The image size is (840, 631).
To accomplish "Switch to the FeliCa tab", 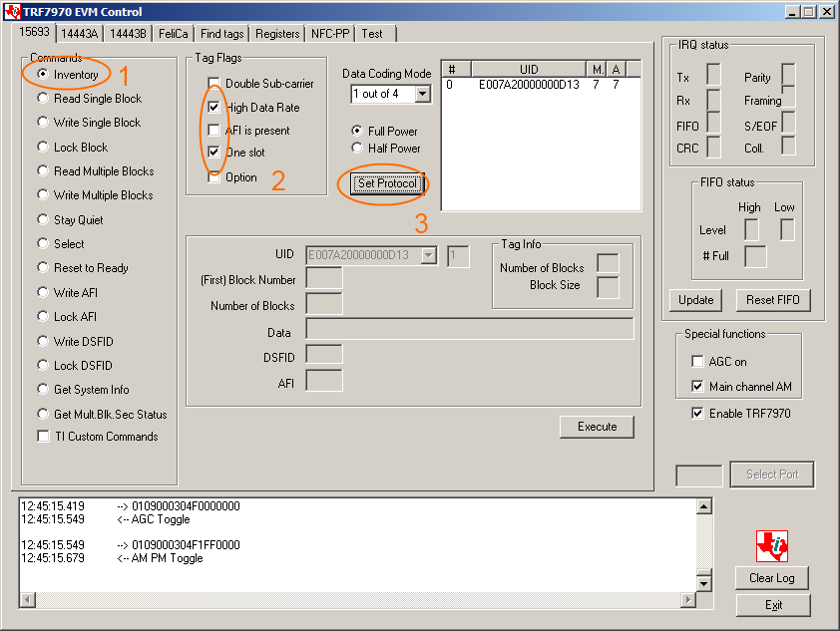I will [x=174, y=34].
